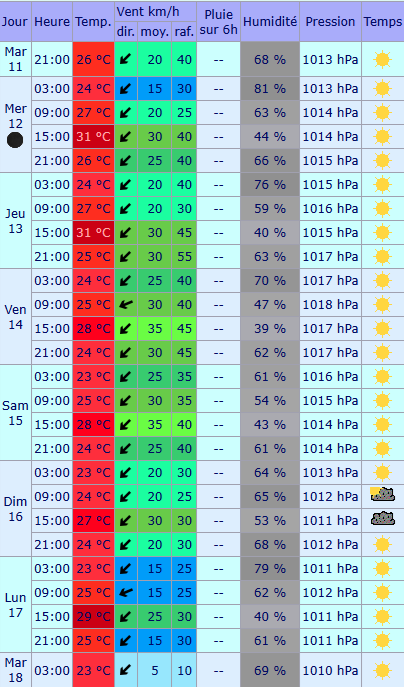This screenshot has width=404, height=687.
Task: Click the sun icon for Dim 16 21:00
Action: 382,545
